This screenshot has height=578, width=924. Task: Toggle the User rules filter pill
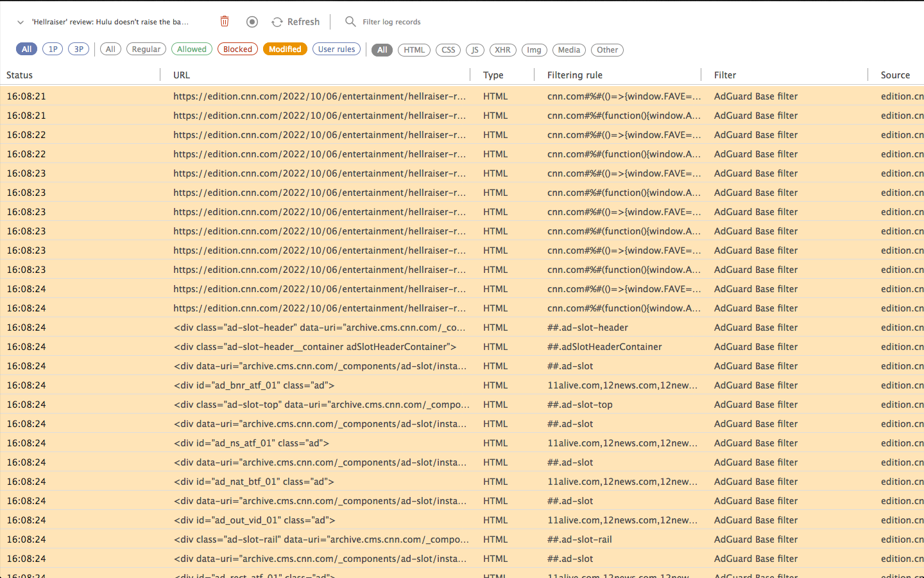(x=336, y=49)
